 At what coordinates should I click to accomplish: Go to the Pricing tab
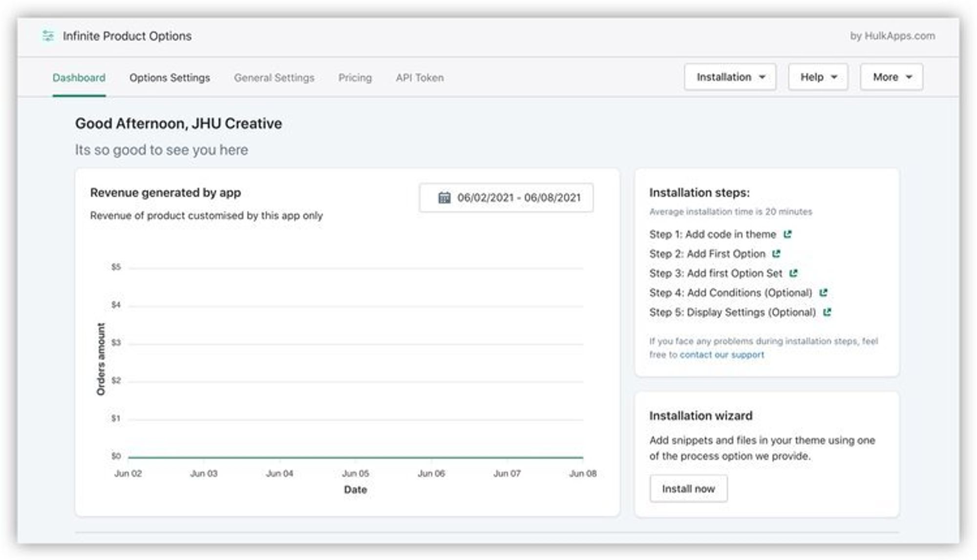coord(355,78)
